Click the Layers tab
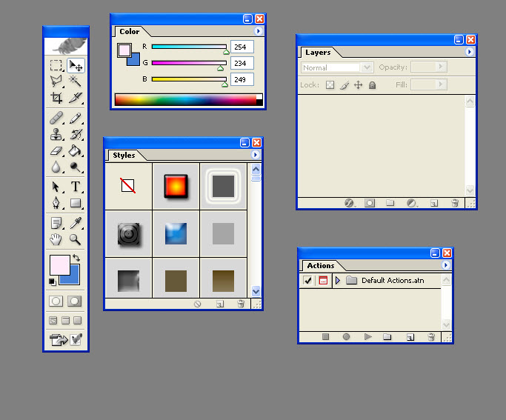 pos(318,53)
